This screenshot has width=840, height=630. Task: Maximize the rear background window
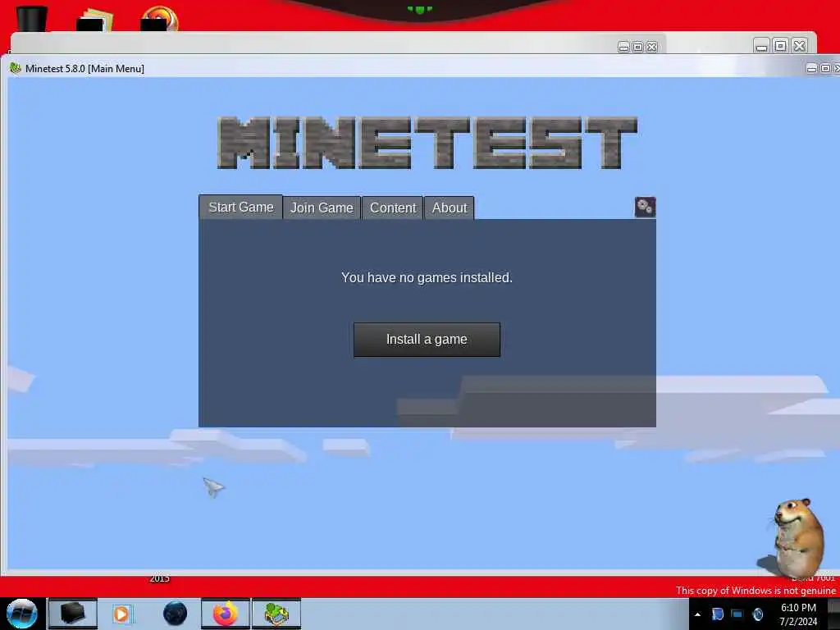781,46
